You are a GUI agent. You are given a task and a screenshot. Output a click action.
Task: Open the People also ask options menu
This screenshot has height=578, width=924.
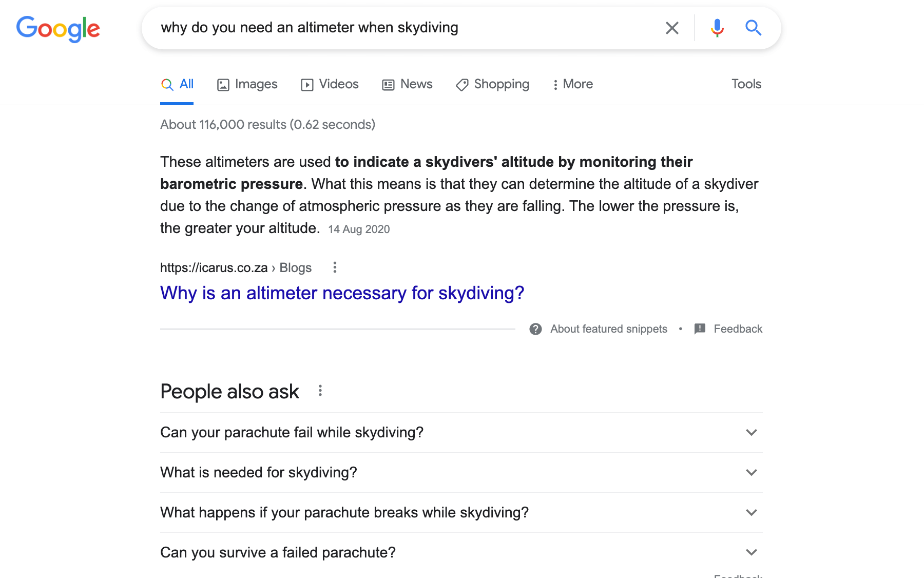(321, 391)
